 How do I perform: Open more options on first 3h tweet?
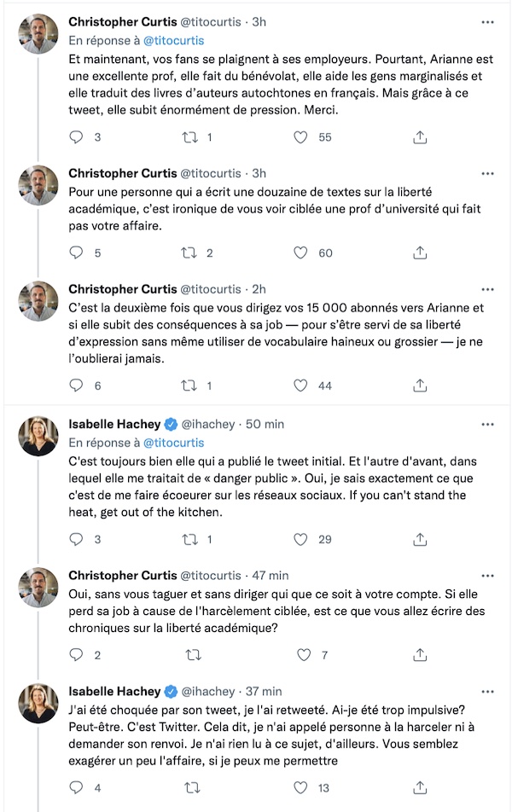coord(487,22)
